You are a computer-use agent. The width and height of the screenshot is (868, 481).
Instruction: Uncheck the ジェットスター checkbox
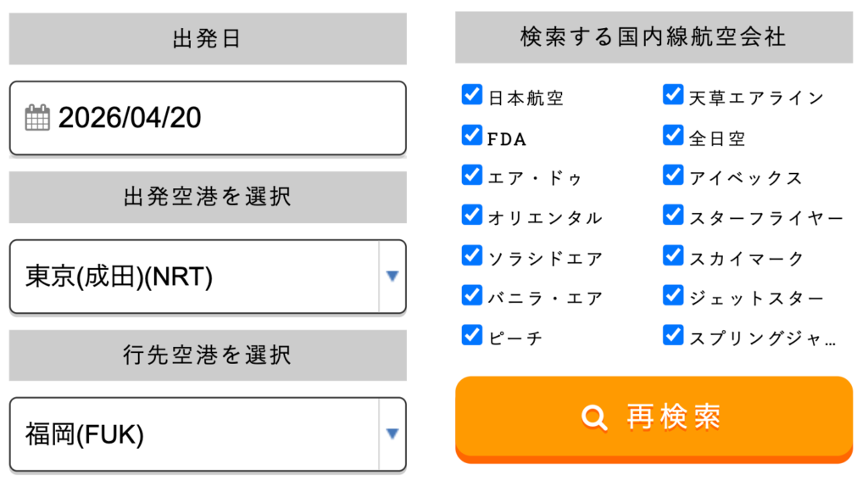click(673, 294)
